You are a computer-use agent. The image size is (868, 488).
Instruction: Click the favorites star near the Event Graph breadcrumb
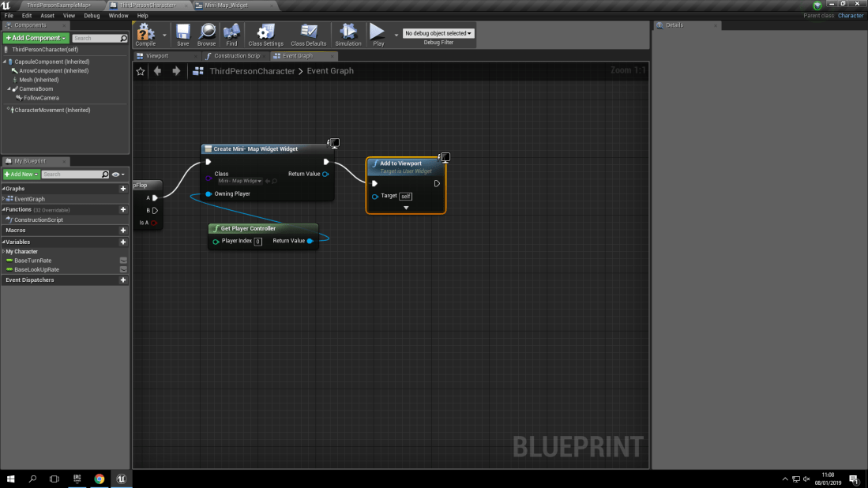point(140,71)
